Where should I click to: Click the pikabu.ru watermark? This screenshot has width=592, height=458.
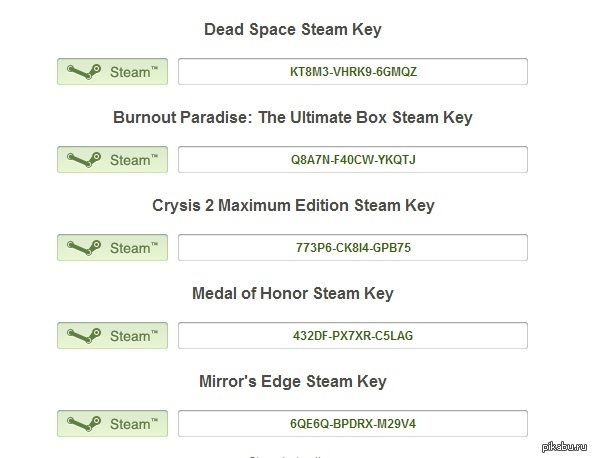565,447
